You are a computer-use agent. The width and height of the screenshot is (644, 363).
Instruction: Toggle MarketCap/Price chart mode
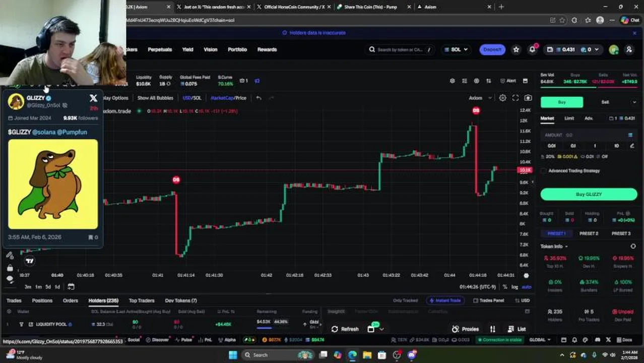(x=228, y=98)
